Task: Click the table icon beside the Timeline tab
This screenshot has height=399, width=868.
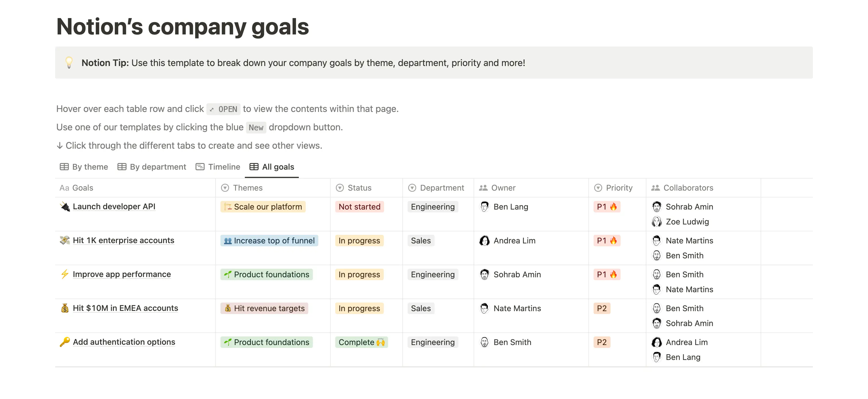Action: point(200,166)
